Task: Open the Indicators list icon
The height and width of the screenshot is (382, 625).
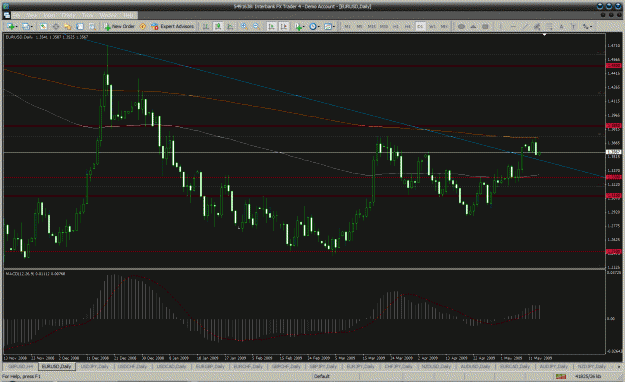Action: point(298,26)
